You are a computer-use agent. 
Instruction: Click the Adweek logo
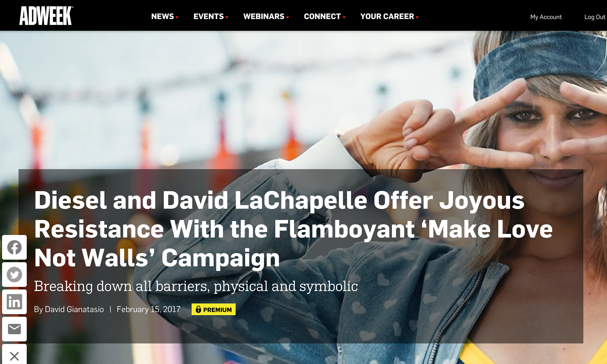tap(46, 16)
